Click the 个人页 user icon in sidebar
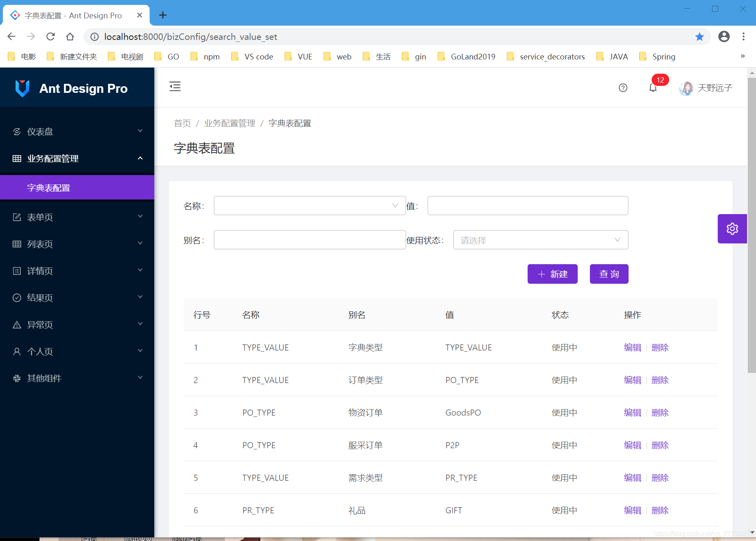 (17, 351)
